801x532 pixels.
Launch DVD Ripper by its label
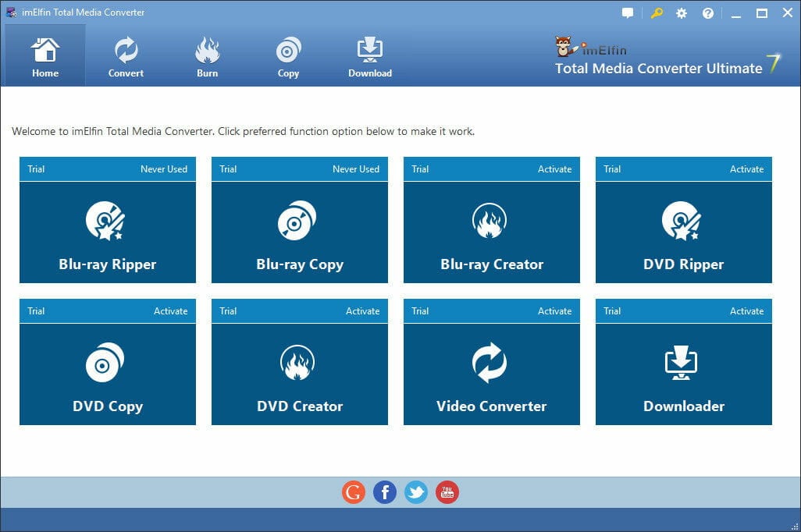click(x=684, y=264)
